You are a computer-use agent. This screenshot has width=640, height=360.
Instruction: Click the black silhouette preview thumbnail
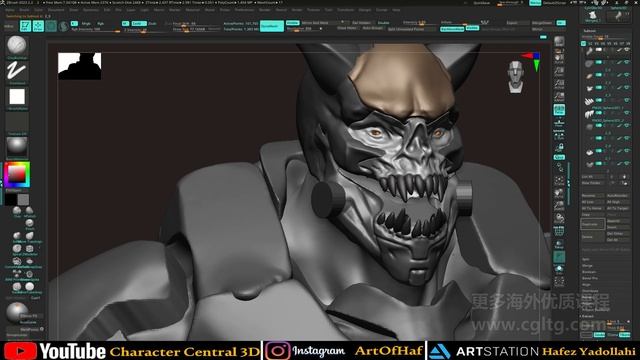coord(80,66)
